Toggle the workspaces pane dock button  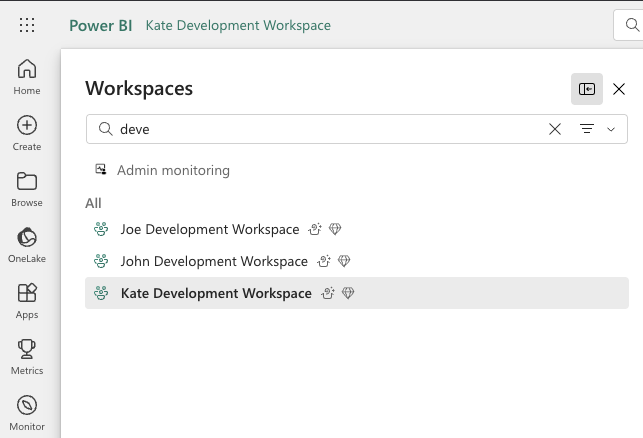coord(587,89)
